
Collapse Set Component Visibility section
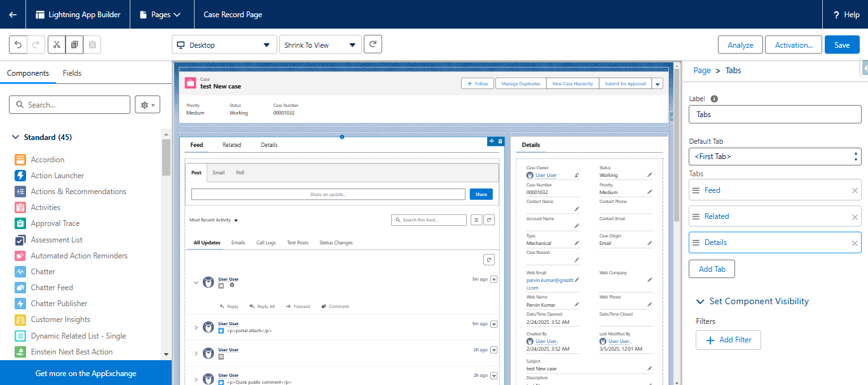click(700, 302)
